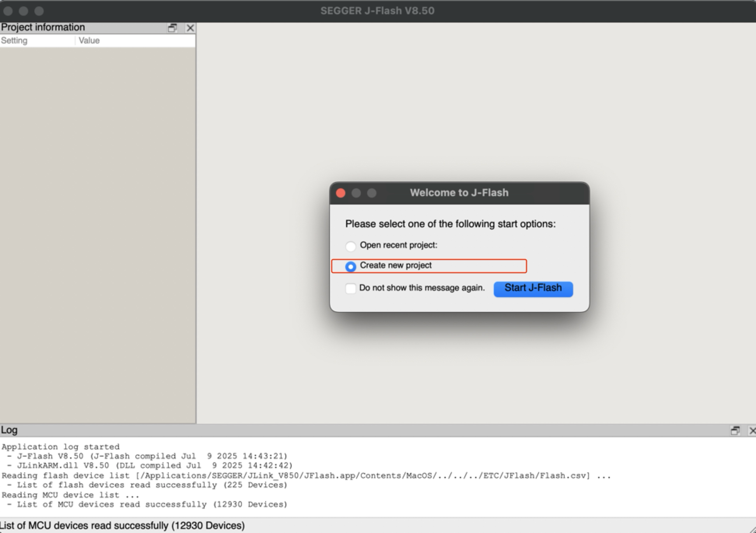Viewport: 756px width, 533px height.
Task: Click the Project information panel title
Action: (x=43, y=27)
